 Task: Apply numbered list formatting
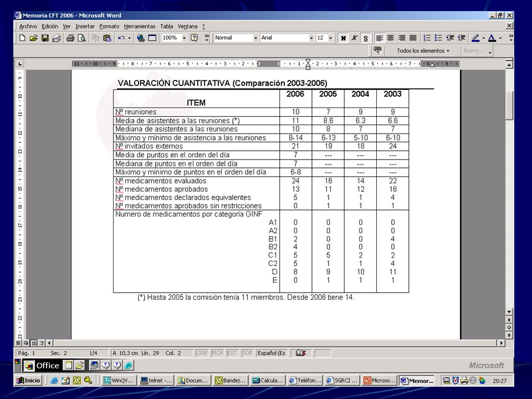[x=427, y=38]
